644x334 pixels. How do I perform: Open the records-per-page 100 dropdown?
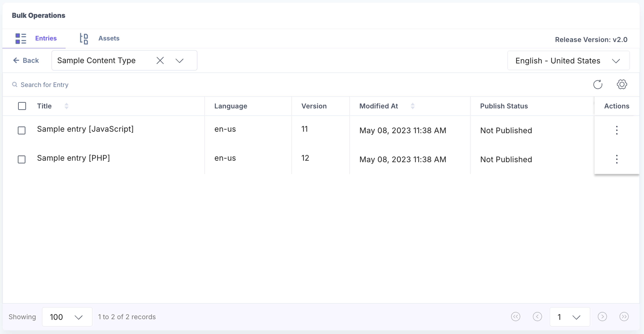tap(67, 317)
